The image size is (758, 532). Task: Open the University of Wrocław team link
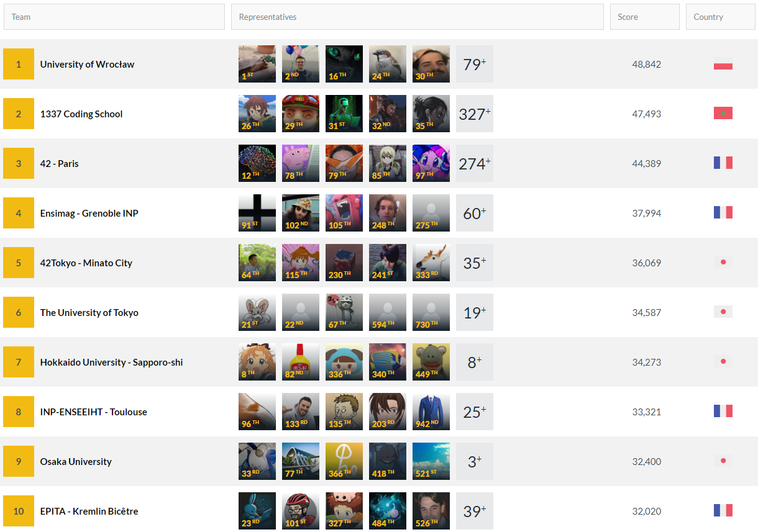click(x=87, y=64)
